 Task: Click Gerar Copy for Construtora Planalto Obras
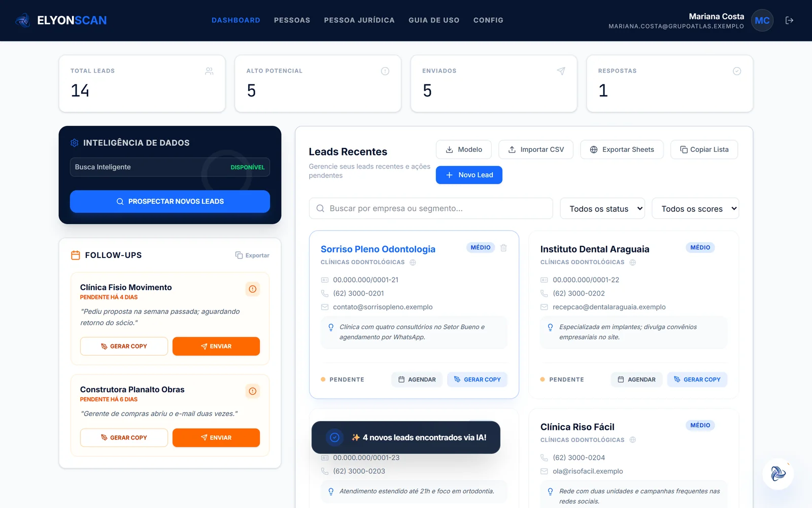point(124,438)
